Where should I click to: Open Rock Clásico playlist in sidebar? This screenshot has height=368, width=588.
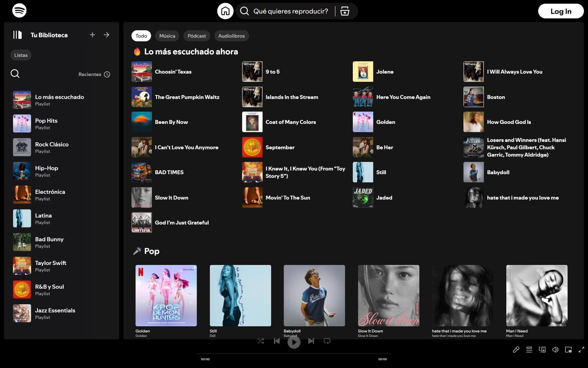coord(62,147)
